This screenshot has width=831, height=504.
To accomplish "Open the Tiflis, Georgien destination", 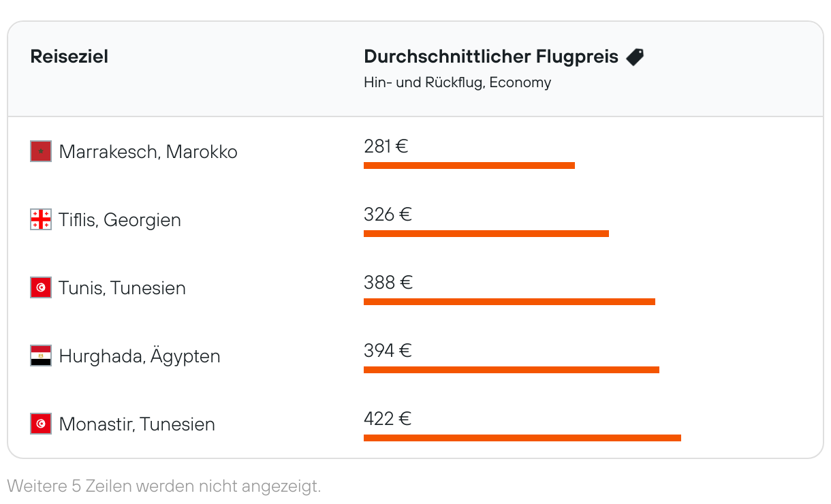I will pos(120,220).
